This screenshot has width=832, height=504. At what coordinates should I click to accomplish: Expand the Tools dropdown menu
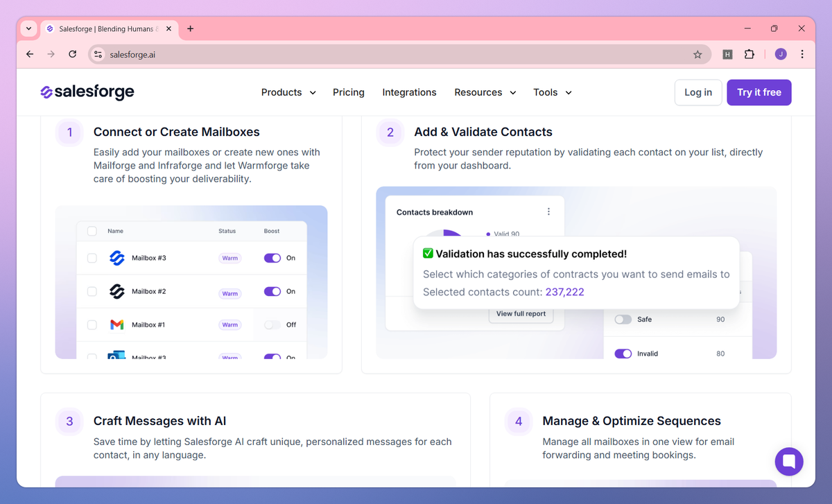[x=553, y=92]
